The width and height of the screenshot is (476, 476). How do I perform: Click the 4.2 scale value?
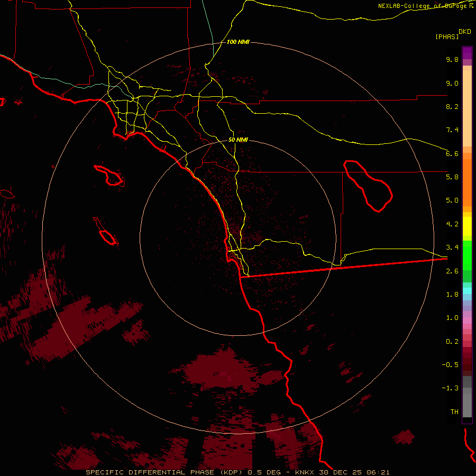452,224
